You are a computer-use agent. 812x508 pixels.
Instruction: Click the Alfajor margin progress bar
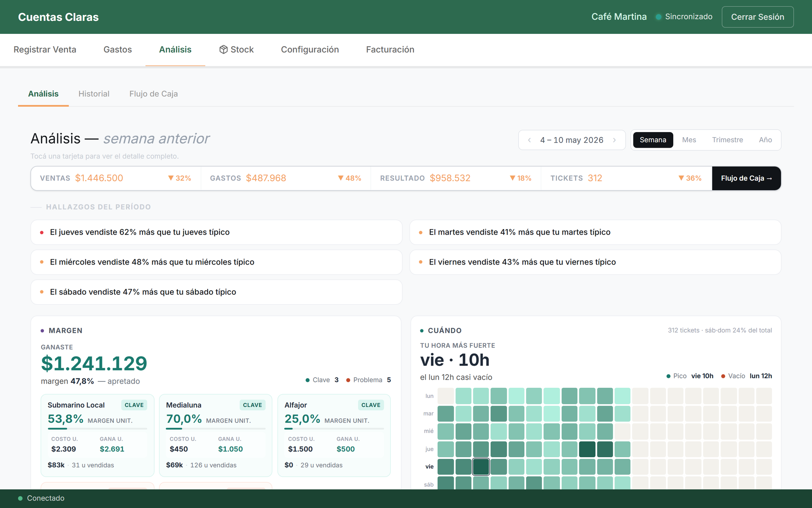[334, 428]
